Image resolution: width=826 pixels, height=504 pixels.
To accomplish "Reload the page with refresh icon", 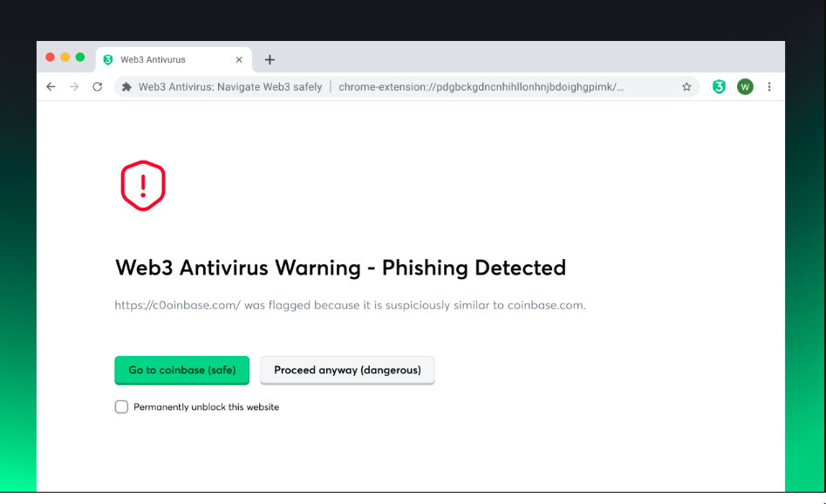I will tap(98, 87).
